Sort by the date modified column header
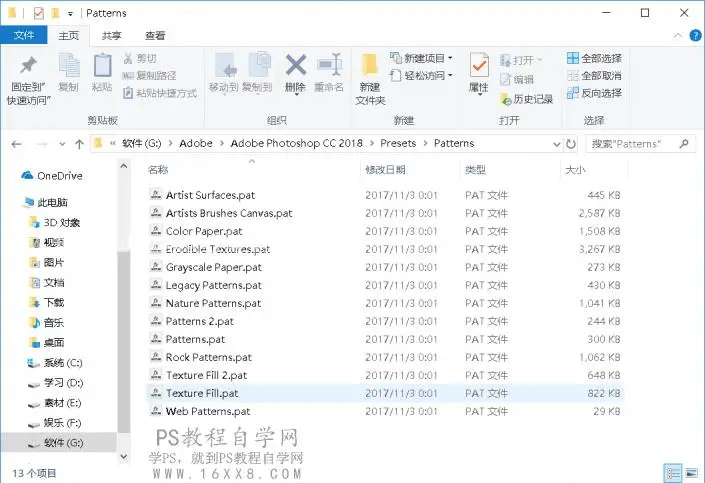 [385, 170]
